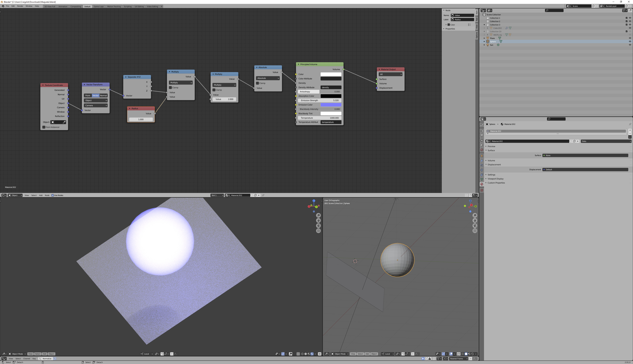The width and height of the screenshot is (633, 364).
Task: Open the World properties tab
Action: pos(482,150)
